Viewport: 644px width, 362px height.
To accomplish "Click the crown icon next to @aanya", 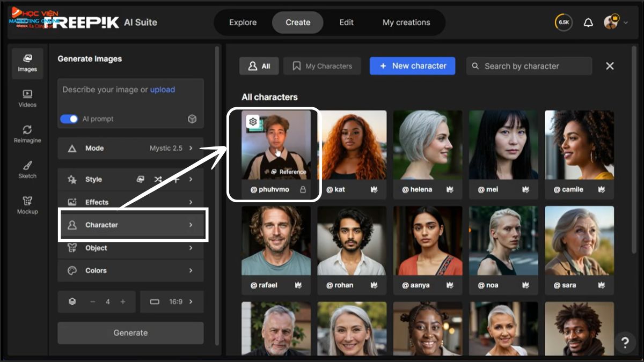I will (x=450, y=285).
